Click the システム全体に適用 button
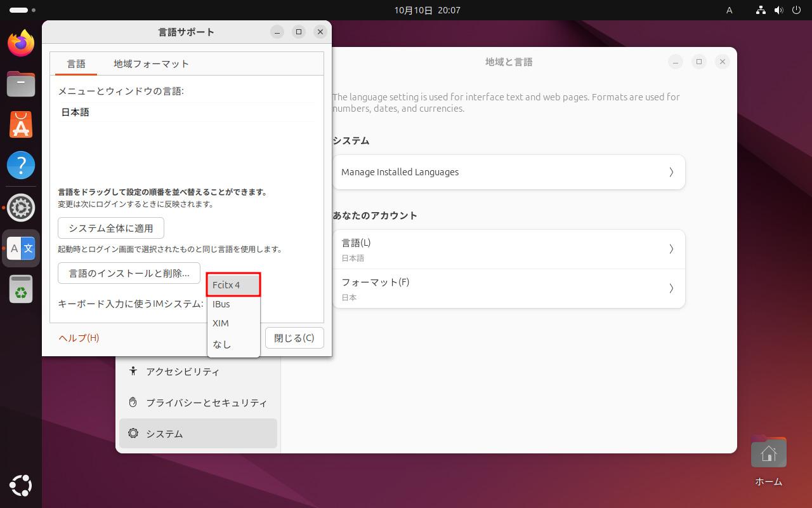The image size is (812, 508). [111, 228]
